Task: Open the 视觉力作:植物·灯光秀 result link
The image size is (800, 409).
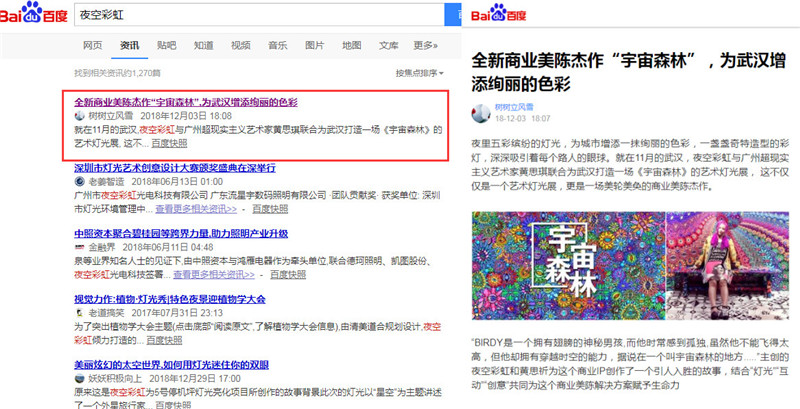Action: 170,299
